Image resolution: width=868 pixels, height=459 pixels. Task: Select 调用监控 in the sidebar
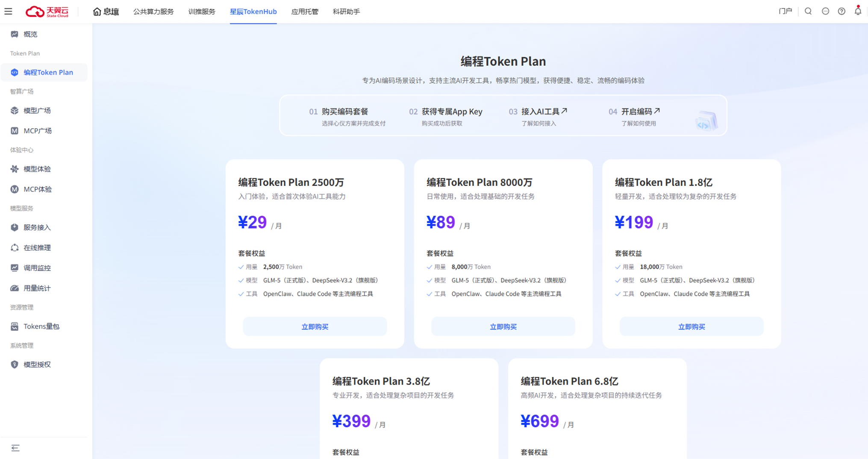tap(37, 268)
